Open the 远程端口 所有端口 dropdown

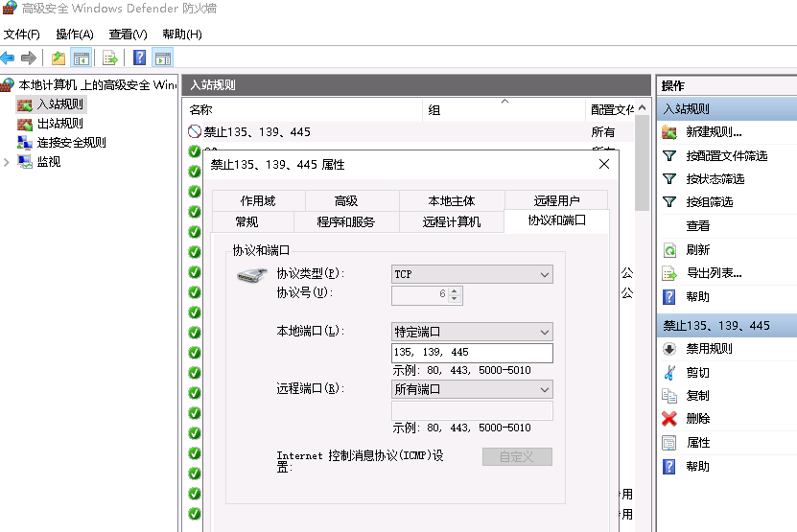tap(472, 390)
